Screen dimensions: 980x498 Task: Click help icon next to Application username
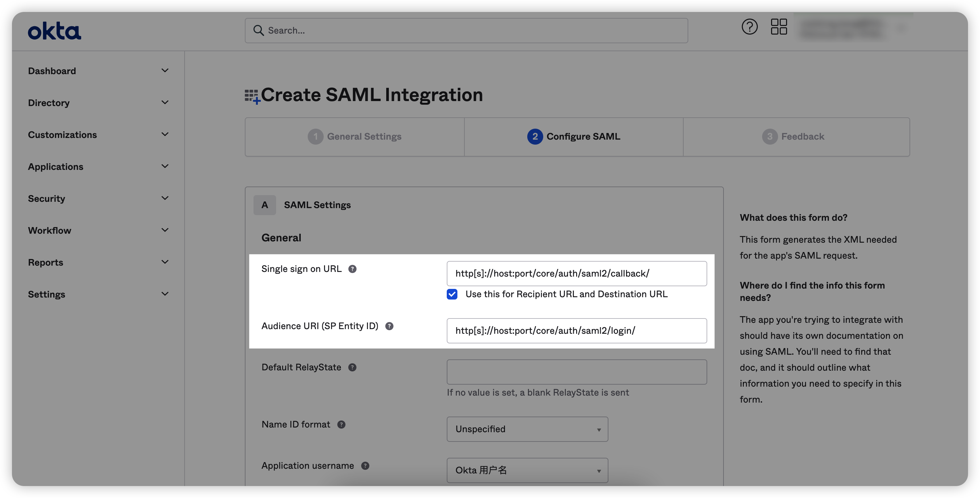click(x=365, y=466)
